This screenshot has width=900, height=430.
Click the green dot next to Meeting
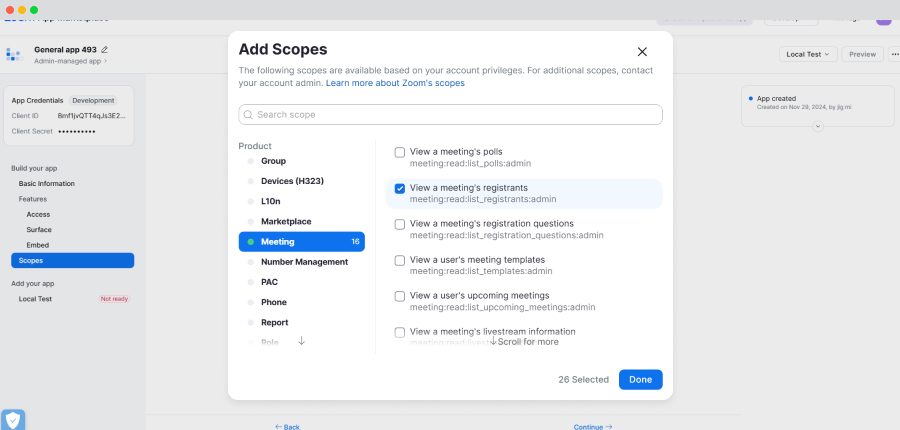point(250,242)
